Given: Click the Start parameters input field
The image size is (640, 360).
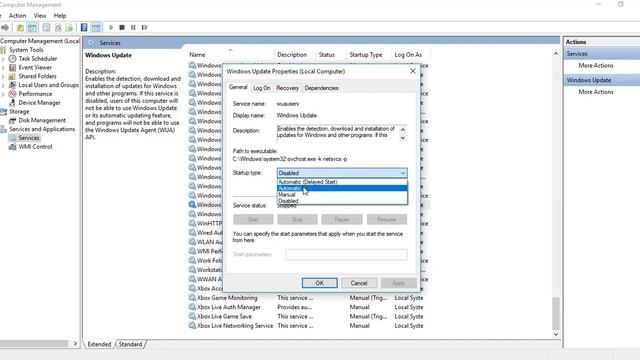Looking at the screenshot, I should [x=347, y=254].
